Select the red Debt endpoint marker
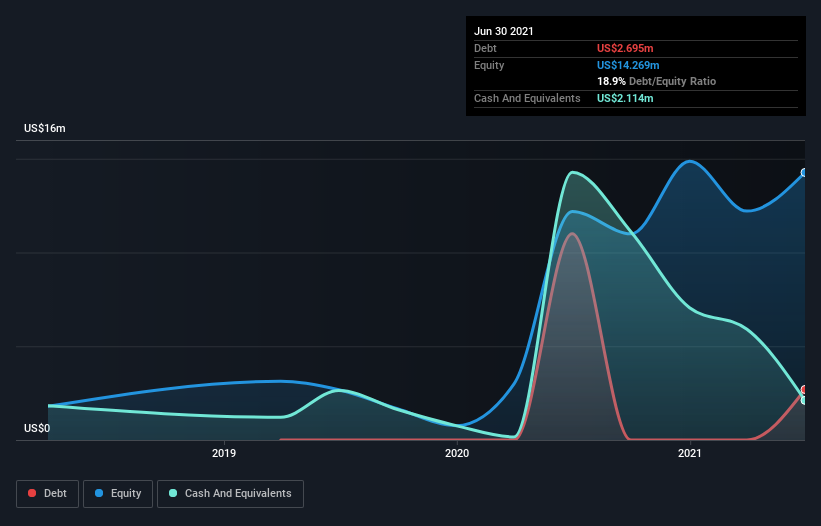This screenshot has width=821, height=526. [x=804, y=390]
